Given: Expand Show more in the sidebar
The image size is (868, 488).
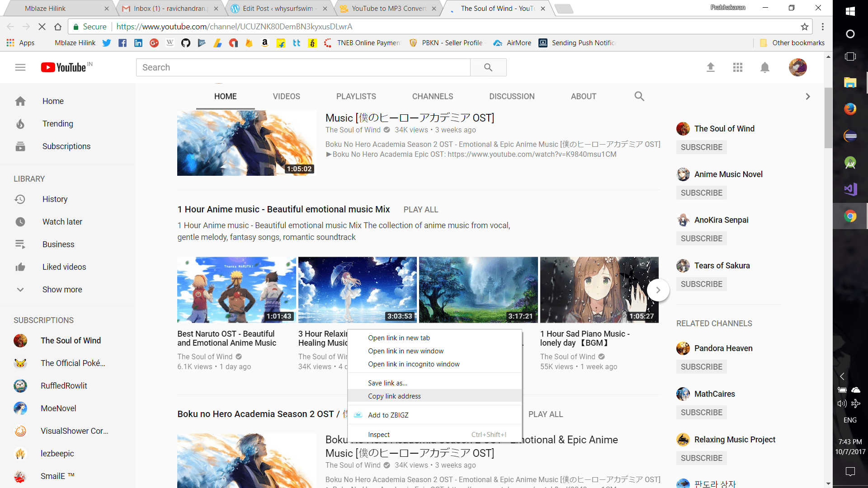Looking at the screenshot, I should pyautogui.click(x=62, y=289).
